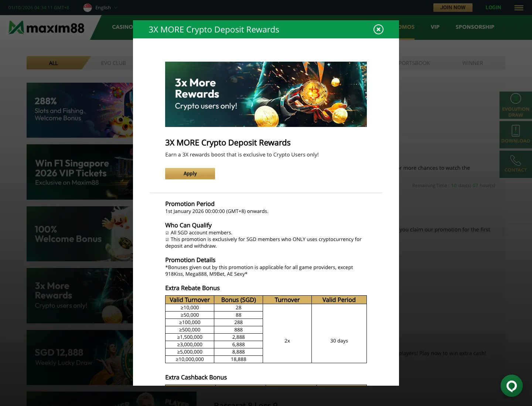Click the JOIN NOW button
Screen dimensions: 532x406
click(453, 7)
